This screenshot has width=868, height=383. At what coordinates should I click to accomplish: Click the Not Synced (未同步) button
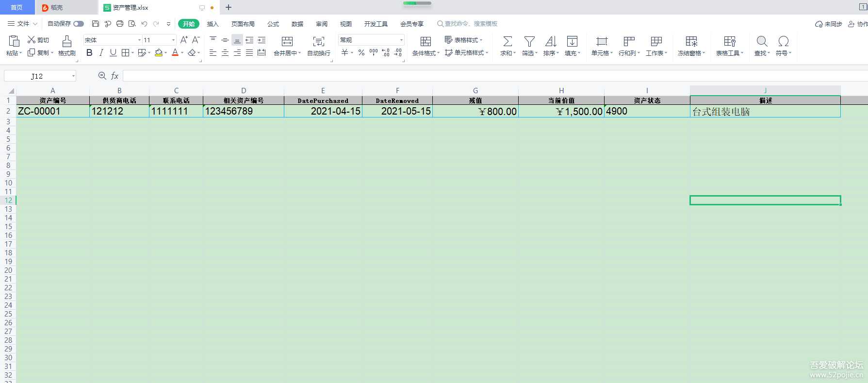[829, 24]
